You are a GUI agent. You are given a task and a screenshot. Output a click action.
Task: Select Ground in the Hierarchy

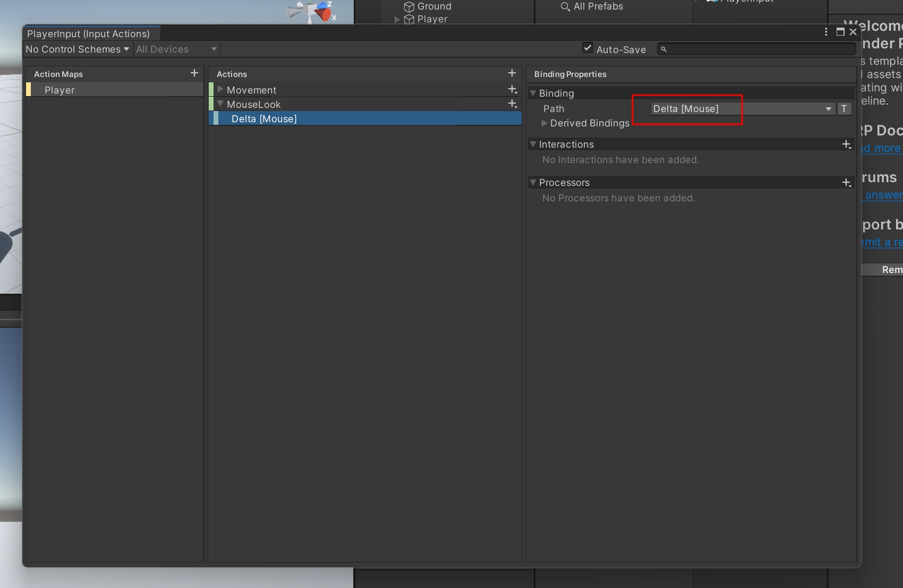pos(435,6)
